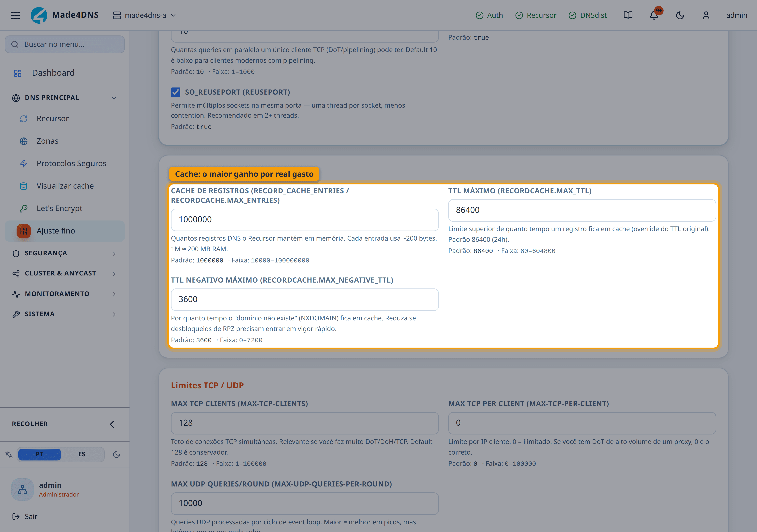The width and height of the screenshot is (757, 532).
Task: Toggle the sidebar moon theme icon
Action: click(116, 455)
